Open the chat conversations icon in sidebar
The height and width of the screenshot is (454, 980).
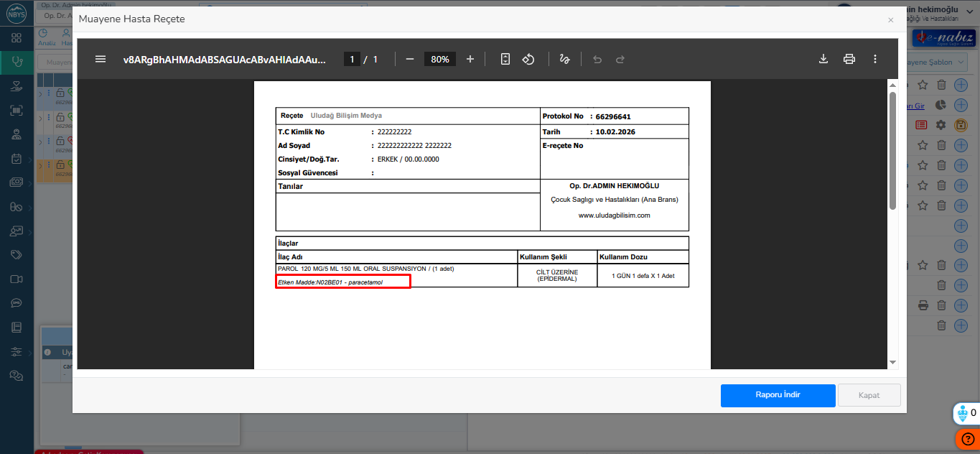pyautogui.click(x=17, y=376)
